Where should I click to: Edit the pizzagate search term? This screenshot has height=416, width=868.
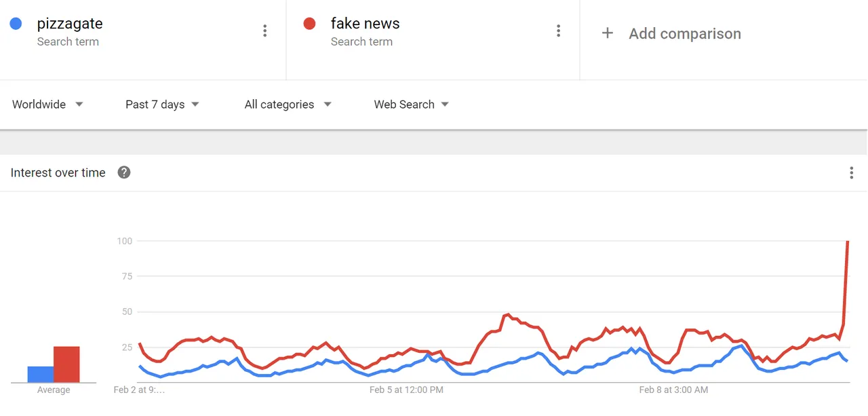[70, 24]
